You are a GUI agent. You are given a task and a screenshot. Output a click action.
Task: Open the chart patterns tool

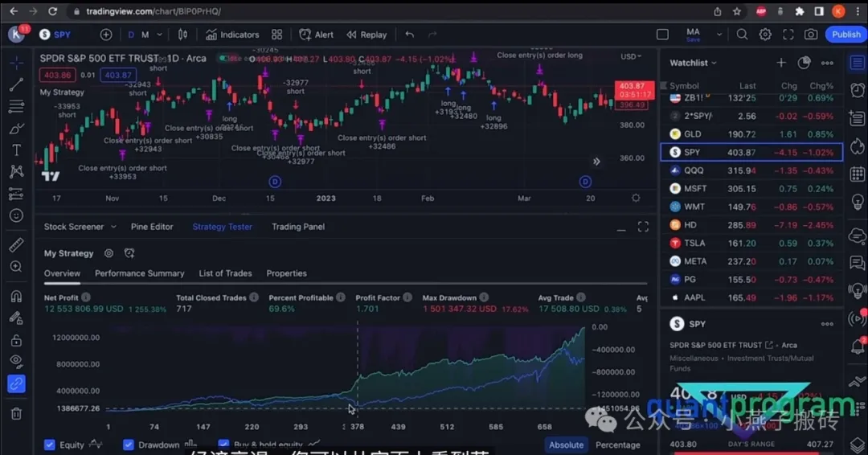[x=16, y=171]
